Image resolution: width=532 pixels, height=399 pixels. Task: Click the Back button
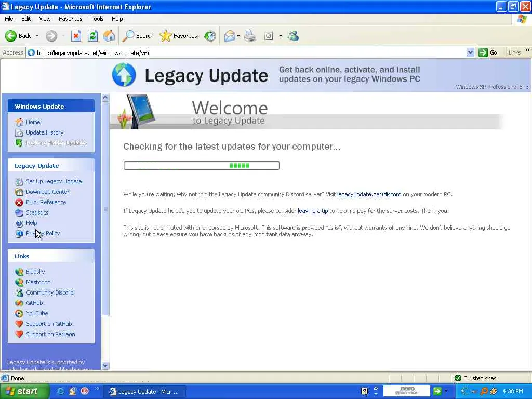point(18,36)
